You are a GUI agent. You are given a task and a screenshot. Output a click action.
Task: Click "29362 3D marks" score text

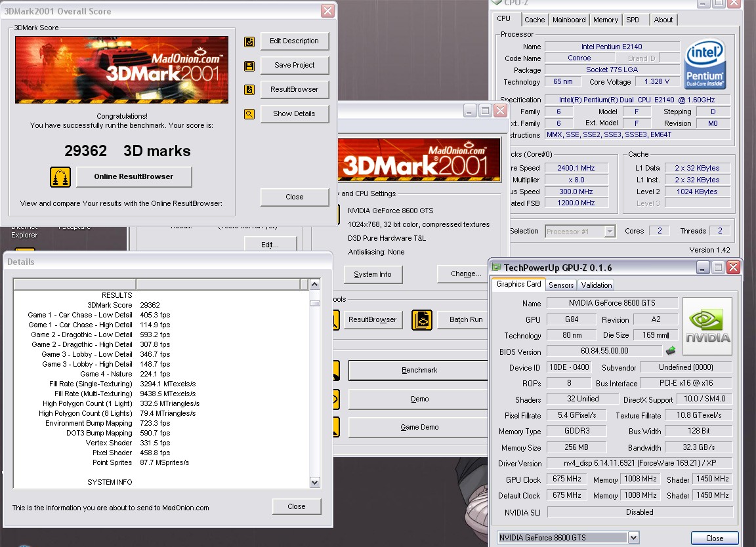(127, 151)
